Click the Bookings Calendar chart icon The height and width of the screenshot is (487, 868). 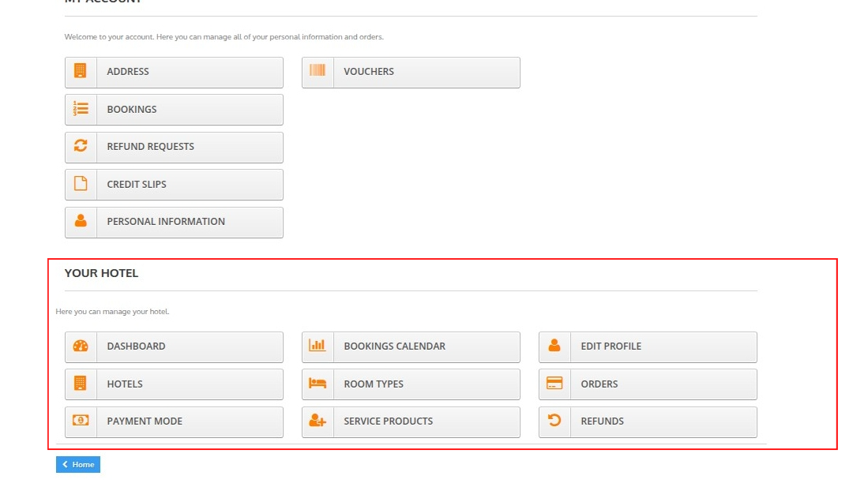click(318, 346)
